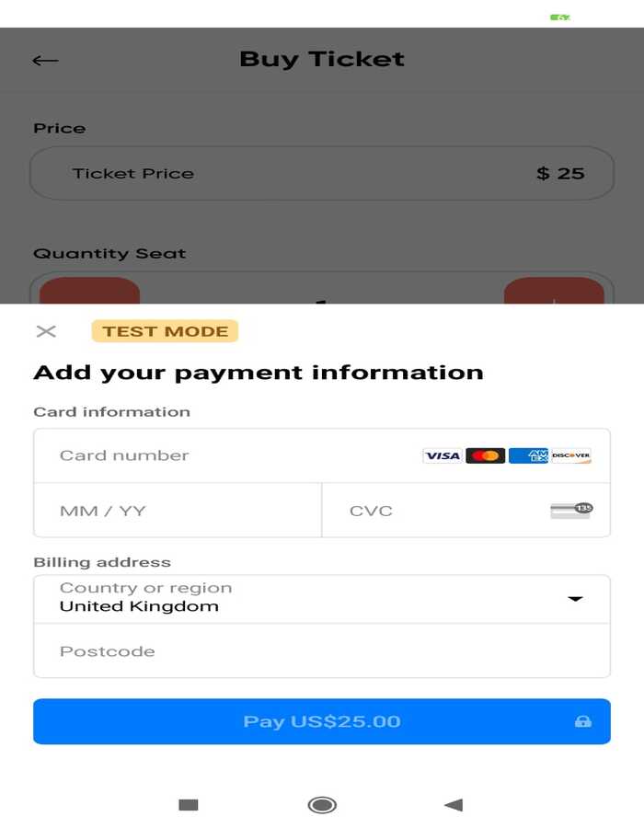Tap the plus button to increase seat quantity
Screen dimensions: 644x828
pos(555,294)
